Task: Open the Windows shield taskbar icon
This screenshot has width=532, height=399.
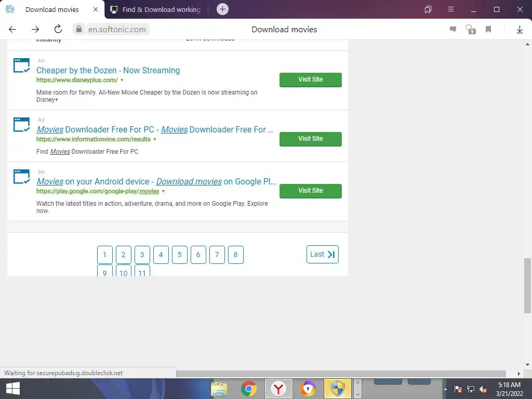Action: (337, 389)
